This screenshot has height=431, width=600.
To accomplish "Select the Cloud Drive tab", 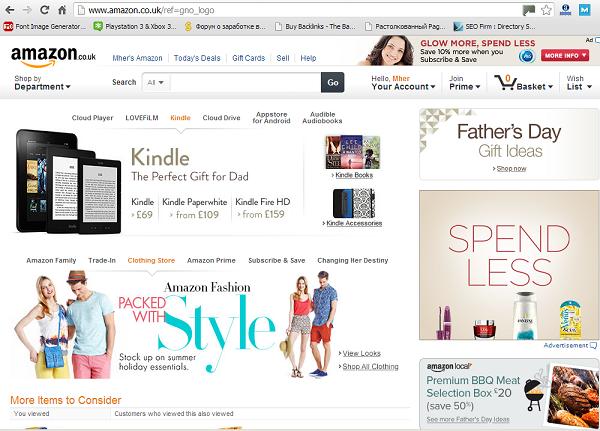I will (222, 118).
